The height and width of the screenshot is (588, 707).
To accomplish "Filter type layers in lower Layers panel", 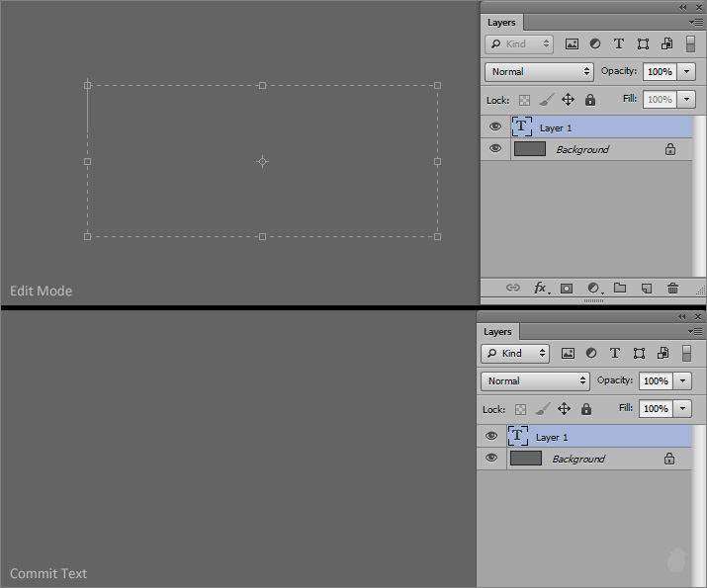I will pos(615,353).
